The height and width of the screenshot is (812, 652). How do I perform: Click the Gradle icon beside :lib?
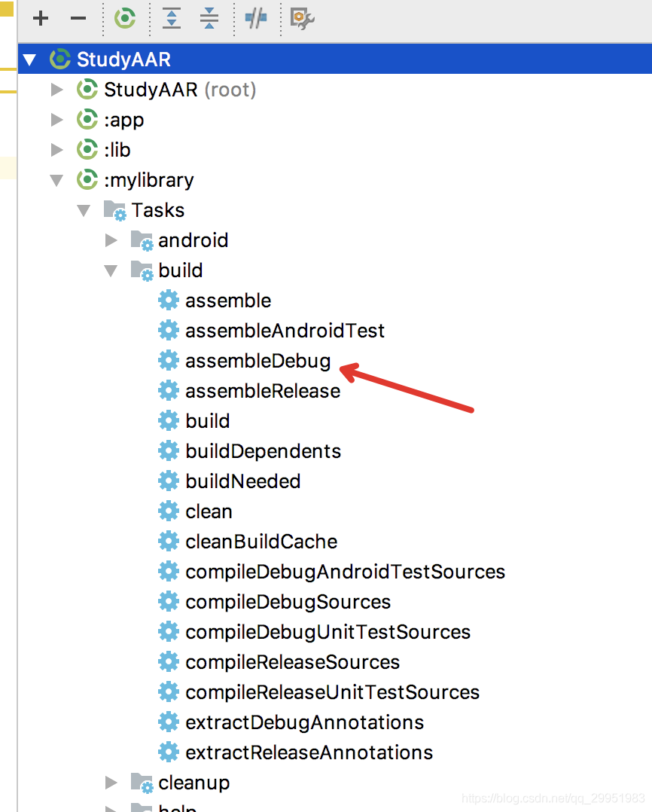tap(87, 150)
